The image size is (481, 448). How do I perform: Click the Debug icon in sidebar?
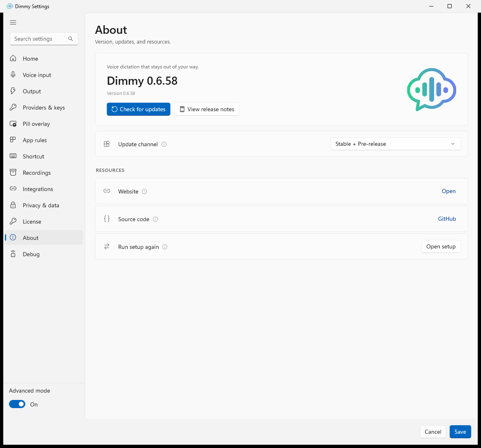pyautogui.click(x=13, y=254)
